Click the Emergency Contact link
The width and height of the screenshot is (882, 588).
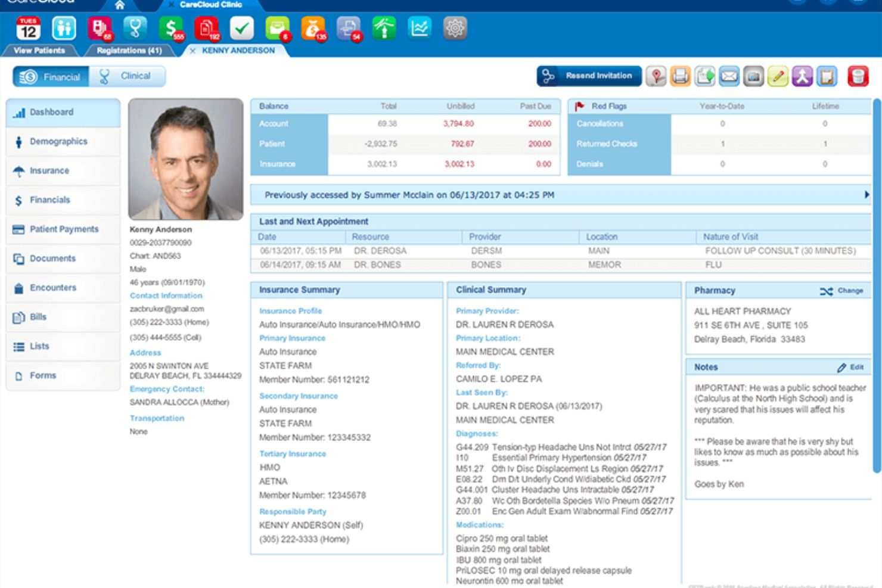pyautogui.click(x=167, y=389)
